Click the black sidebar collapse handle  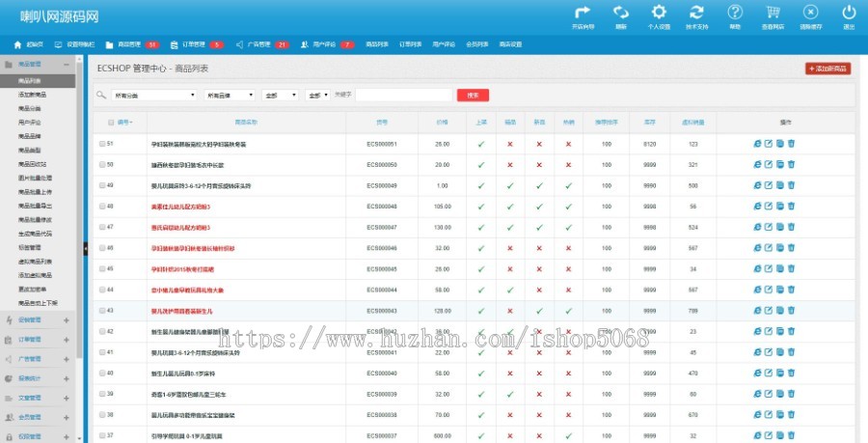pos(85,249)
